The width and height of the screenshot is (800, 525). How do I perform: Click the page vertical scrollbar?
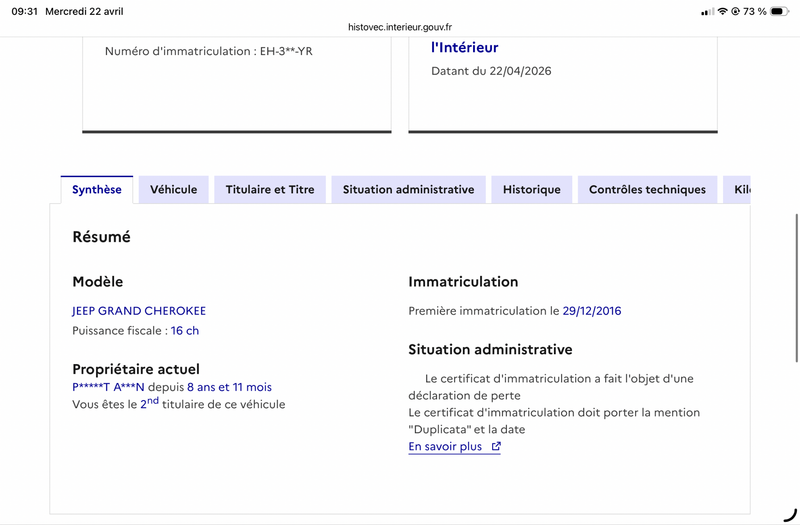pyautogui.click(x=796, y=288)
